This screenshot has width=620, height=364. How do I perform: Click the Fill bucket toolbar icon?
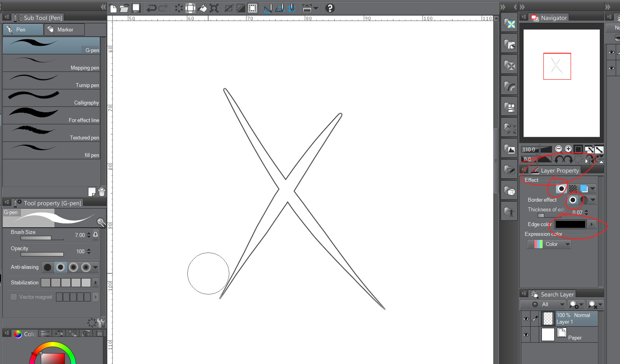pyautogui.click(x=203, y=8)
